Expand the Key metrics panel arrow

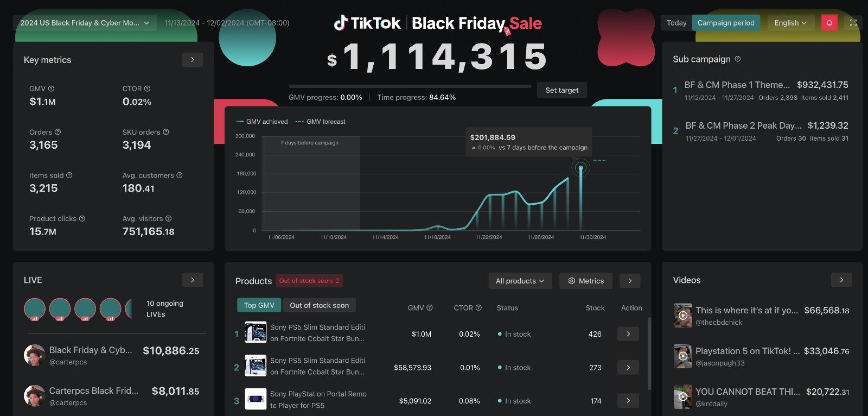point(192,60)
